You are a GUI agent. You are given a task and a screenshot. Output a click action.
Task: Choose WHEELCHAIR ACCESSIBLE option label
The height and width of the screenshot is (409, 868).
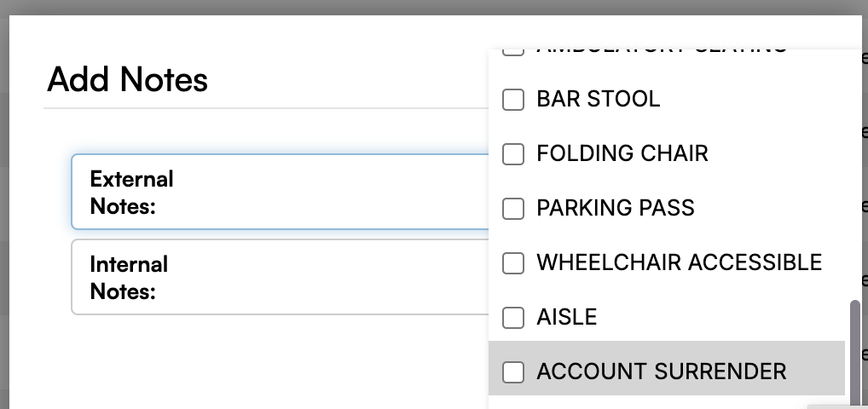click(x=680, y=262)
